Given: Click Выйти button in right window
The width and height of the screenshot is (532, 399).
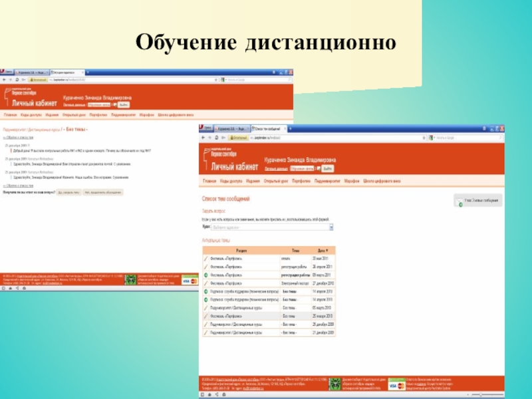Looking at the screenshot, I should (327, 169).
